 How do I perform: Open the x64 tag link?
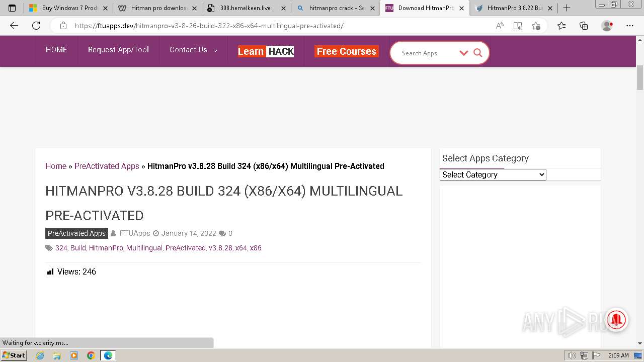coord(241,248)
